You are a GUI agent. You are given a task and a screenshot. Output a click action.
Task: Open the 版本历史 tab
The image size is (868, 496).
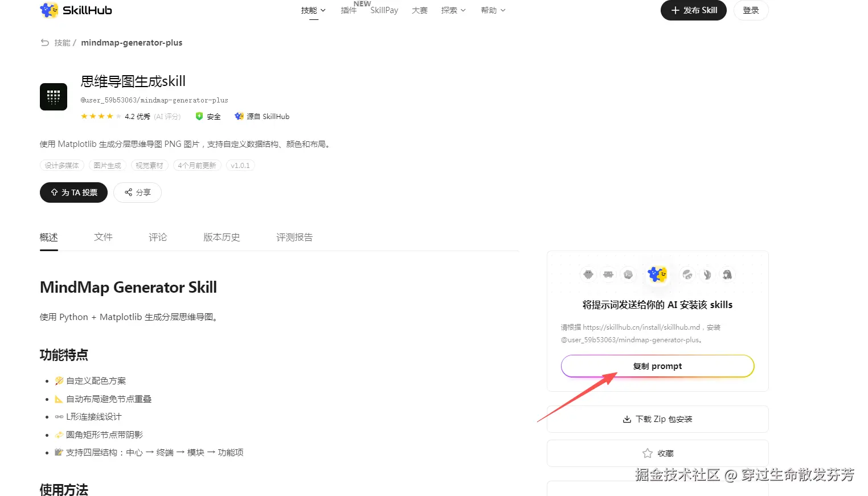click(222, 237)
